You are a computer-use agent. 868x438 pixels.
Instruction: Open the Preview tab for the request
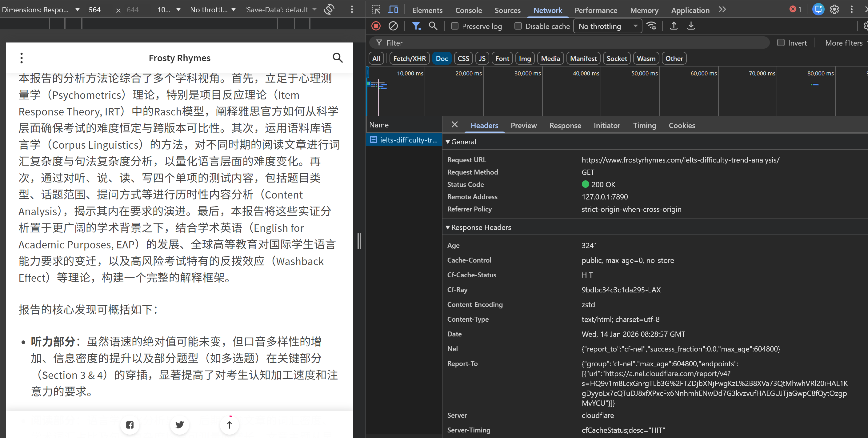(x=524, y=126)
